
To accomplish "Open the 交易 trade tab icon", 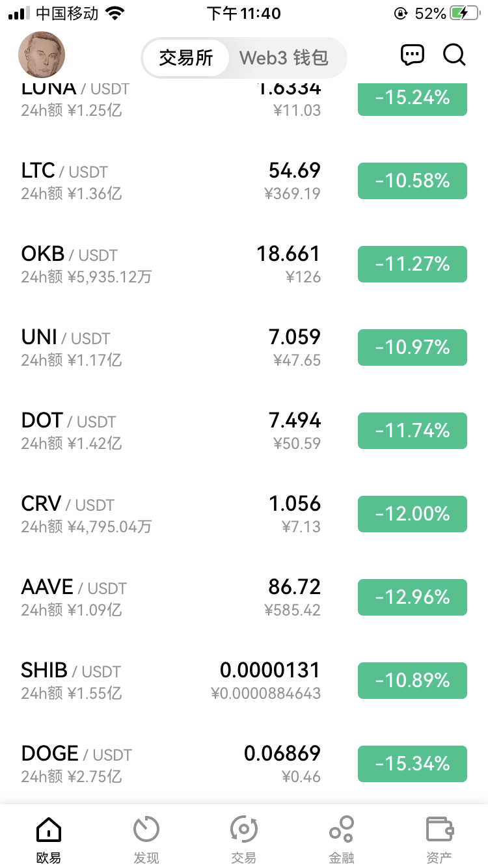I will pyautogui.click(x=244, y=830).
